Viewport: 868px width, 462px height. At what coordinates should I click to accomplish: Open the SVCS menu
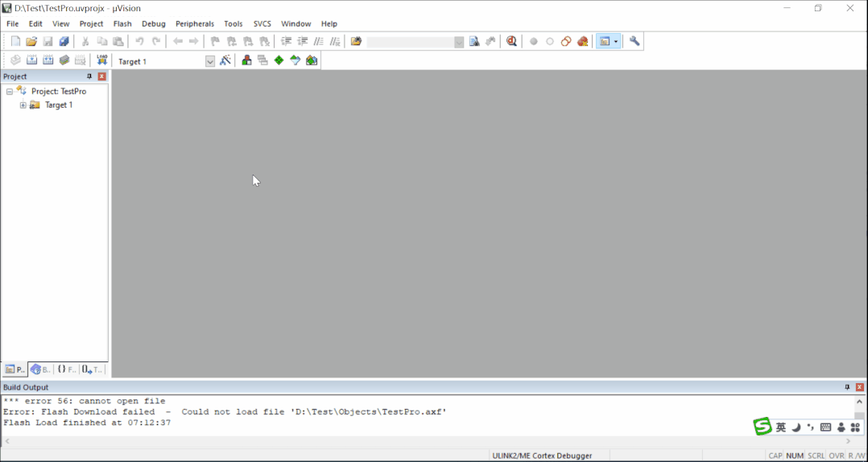point(262,24)
